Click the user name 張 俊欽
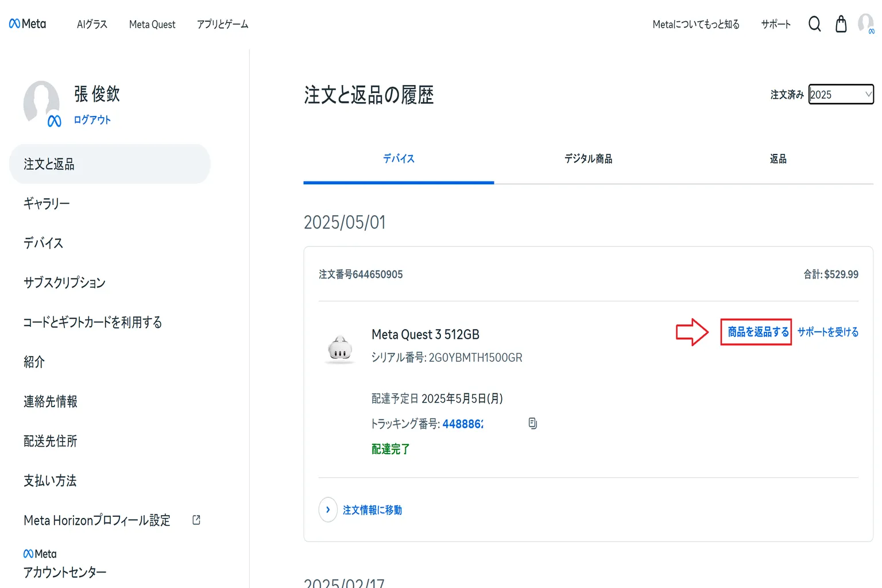The height and width of the screenshot is (588, 882). [x=97, y=94]
